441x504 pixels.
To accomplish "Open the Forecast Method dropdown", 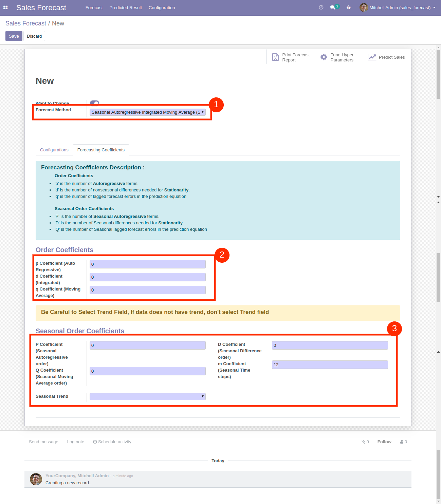I will [x=147, y=112].
